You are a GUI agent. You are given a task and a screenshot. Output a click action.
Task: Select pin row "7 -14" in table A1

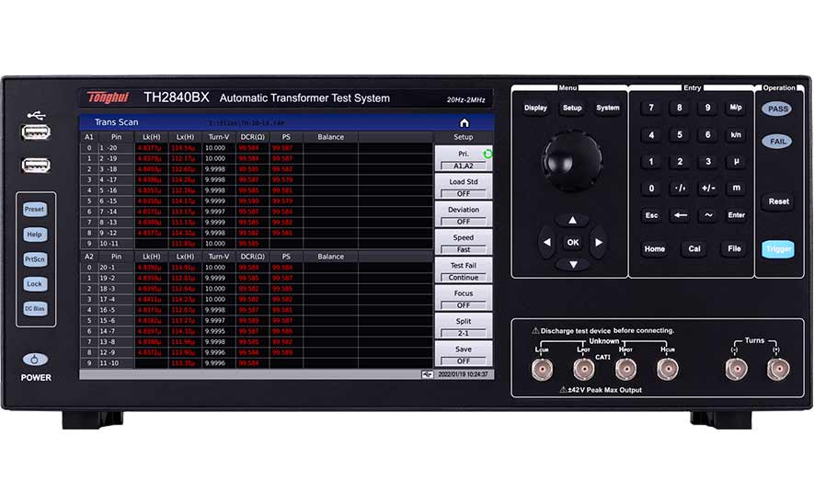[x=257, y=212]
